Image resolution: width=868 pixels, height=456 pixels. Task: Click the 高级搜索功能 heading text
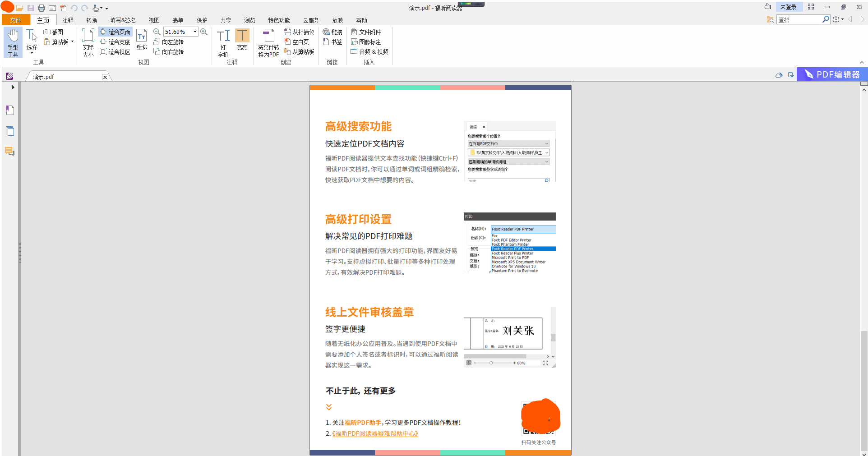point(358,126)
